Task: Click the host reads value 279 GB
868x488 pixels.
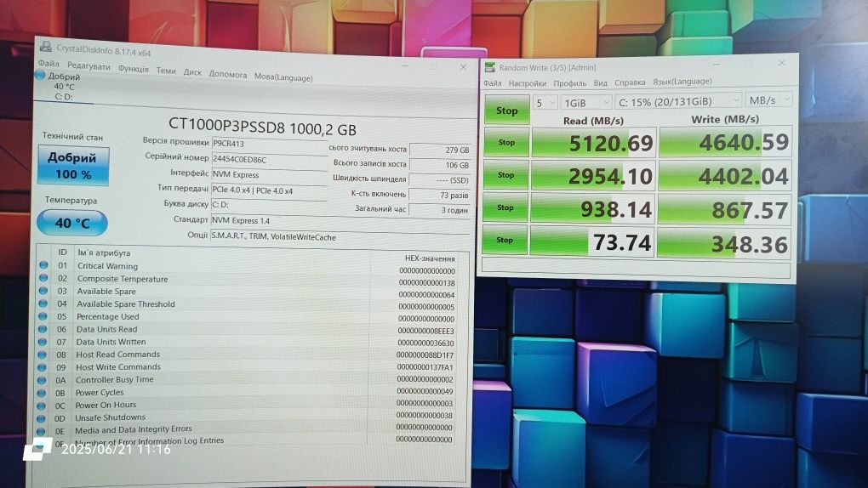Action: click(x=440, y=150)
